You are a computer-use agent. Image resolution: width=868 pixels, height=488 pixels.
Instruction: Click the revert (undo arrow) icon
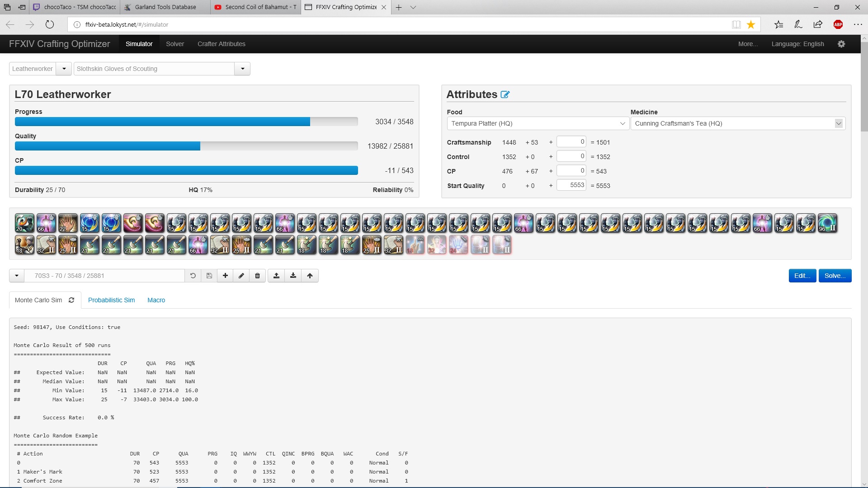pyautogui.click(x=193, y=276)
